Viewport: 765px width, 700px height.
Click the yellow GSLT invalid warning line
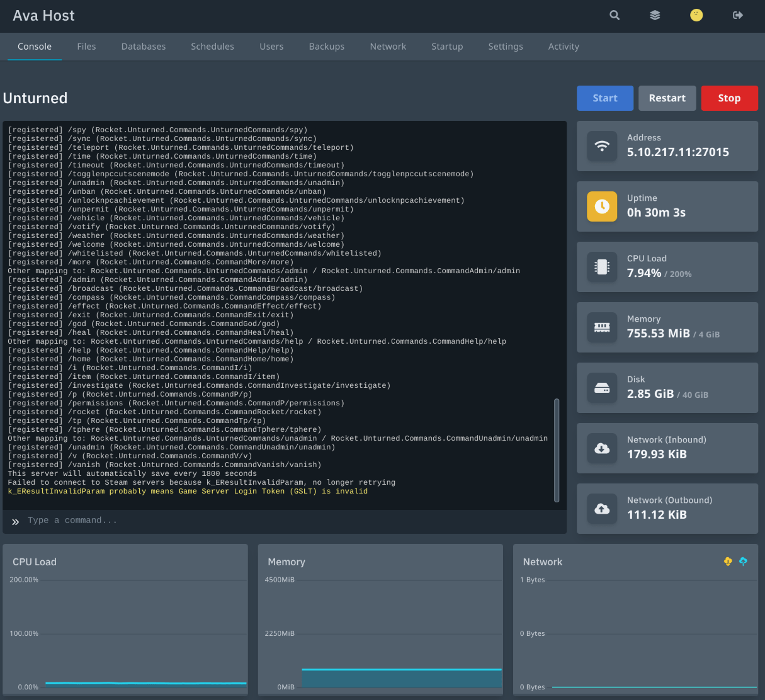click(x=188, y=491)
